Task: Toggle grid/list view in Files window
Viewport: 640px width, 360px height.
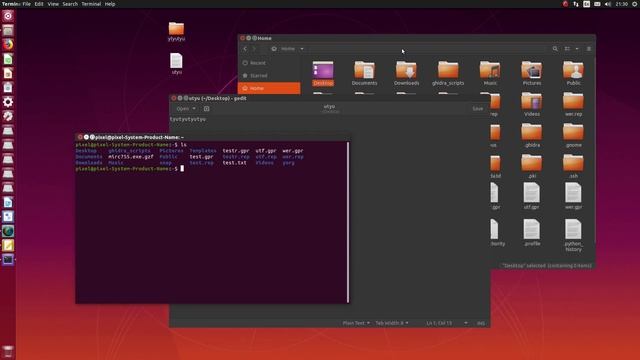Action: pos(567,49)
